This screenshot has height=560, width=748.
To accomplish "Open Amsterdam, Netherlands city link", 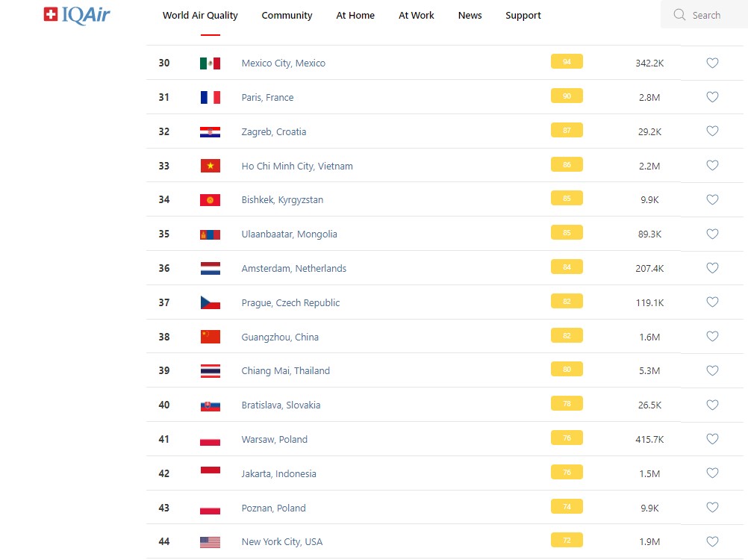I will point(293,269).
